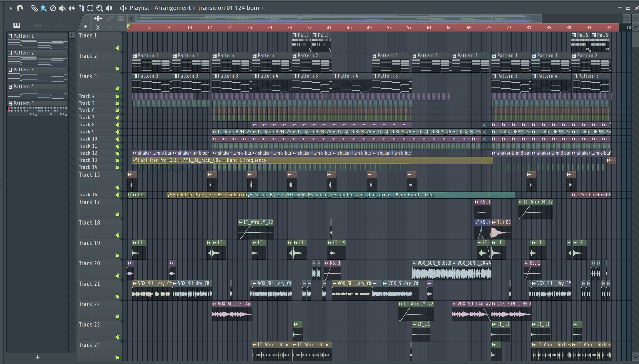
Task: Open the TPS - Oa..ifter 01 clip menu
Action: pos(574,195)
